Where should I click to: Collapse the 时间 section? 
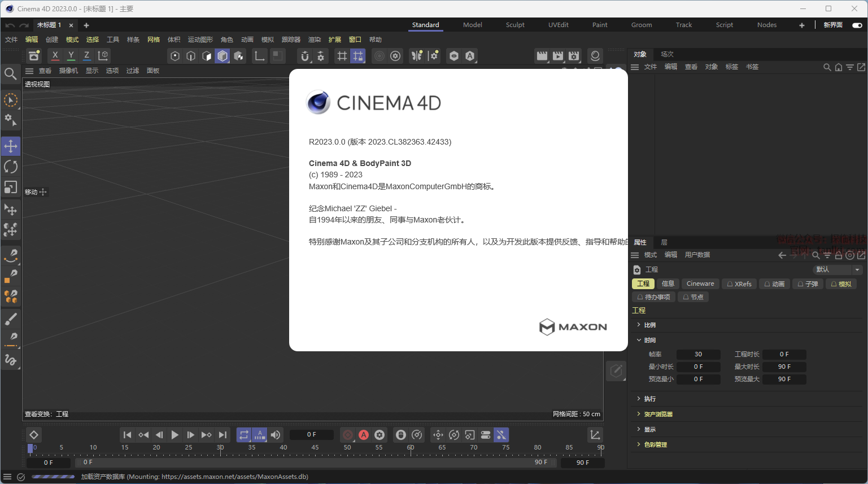tap(649, 341)
